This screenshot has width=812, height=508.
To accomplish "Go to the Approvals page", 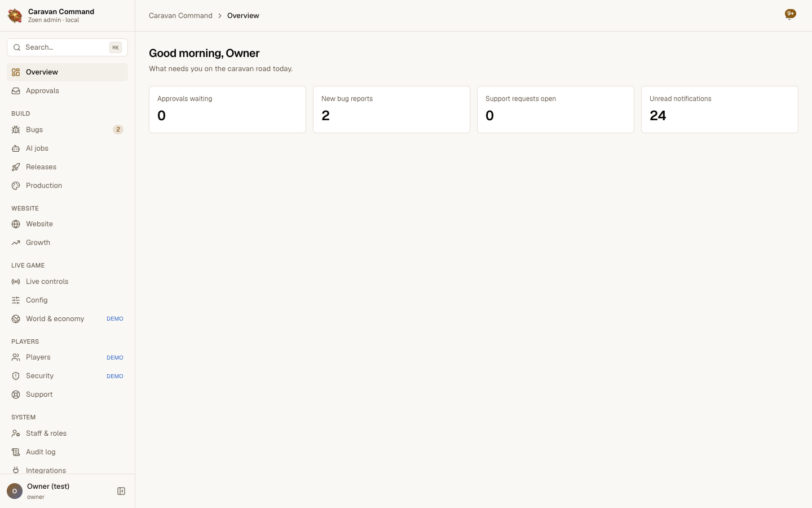I will pyautogui.click(x=67, y=91).
